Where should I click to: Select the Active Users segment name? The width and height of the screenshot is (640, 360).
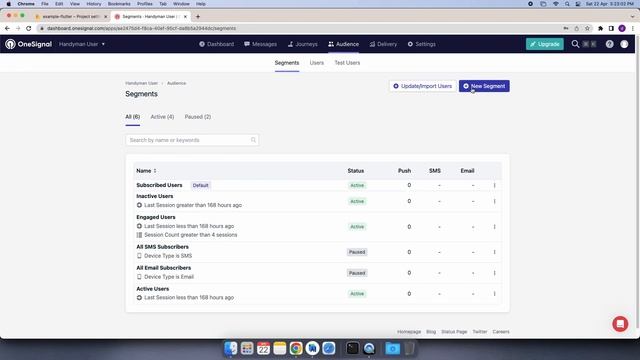153,289
